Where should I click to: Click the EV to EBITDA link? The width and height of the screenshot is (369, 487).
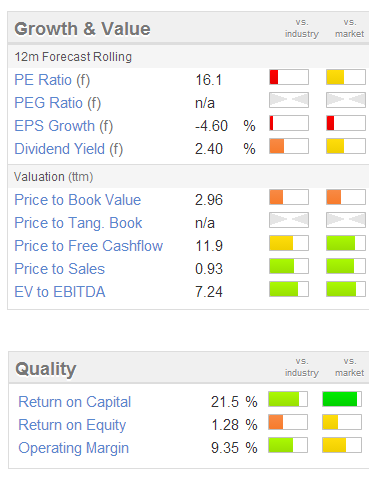tap(60, 292)
